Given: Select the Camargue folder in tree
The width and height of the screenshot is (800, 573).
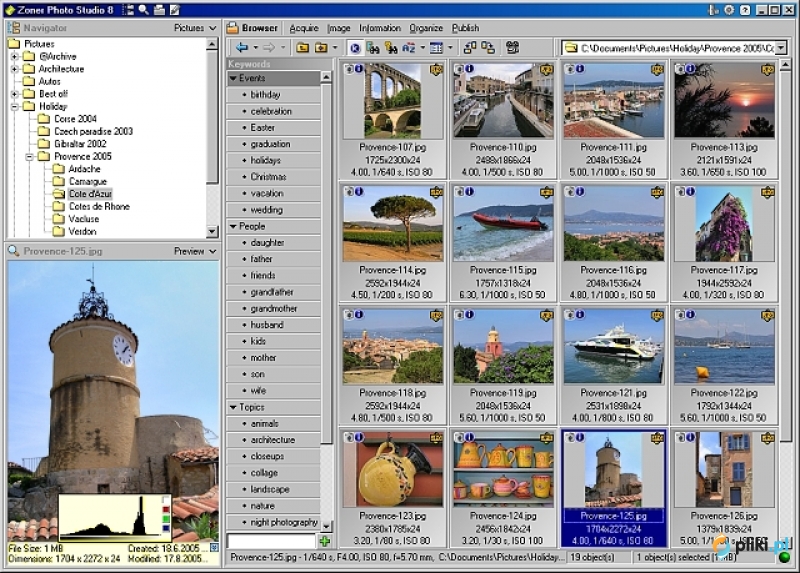Looking at the screenshot, I should [88, 182].
